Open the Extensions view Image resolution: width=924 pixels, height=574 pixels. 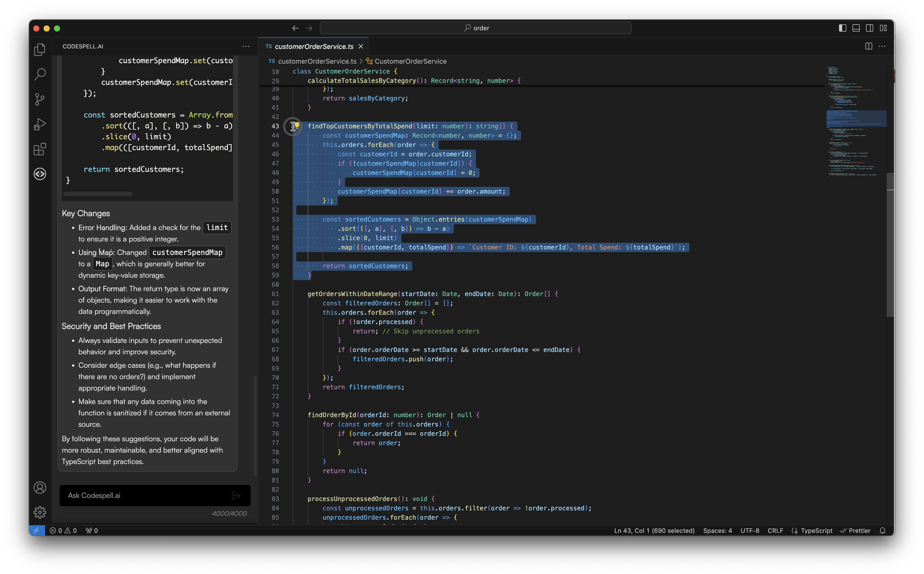click(40, 149)
